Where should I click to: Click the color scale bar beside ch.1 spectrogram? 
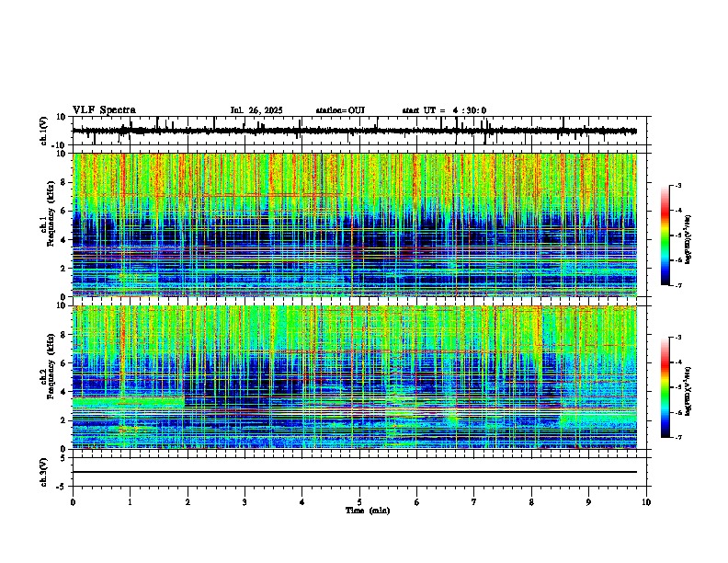[x=665, y=236]
